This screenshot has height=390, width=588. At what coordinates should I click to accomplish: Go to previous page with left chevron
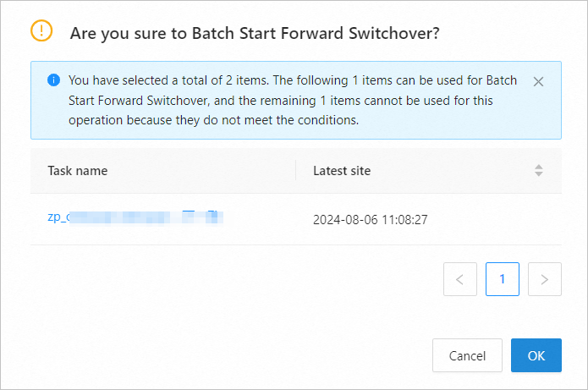[x=459, y=279]
